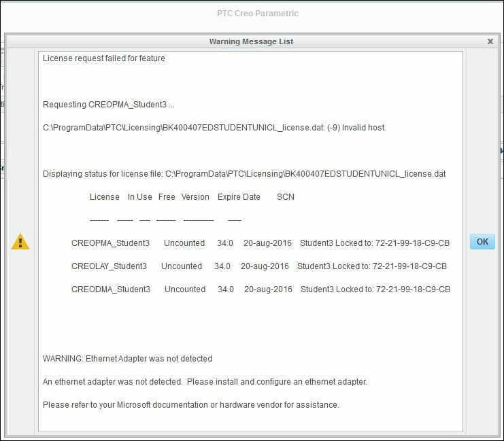The width and height of the screenshot is (504, 441).
Task: Click the 'License request failed for feature' line
Action: (104, 58)
